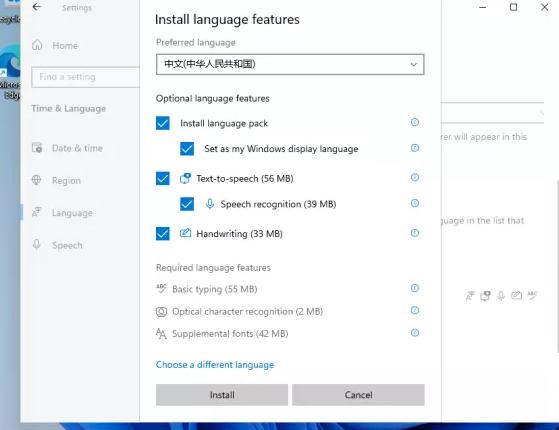Minimize the Settings window
559x430 pixels.
click(x=482, y=7)
